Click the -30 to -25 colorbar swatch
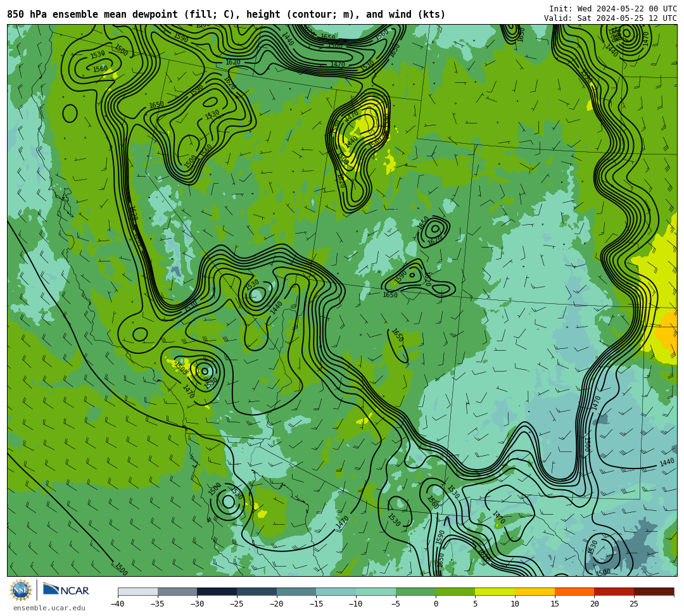The width and height of the screenshot is (684, 616). coord(217,591)
